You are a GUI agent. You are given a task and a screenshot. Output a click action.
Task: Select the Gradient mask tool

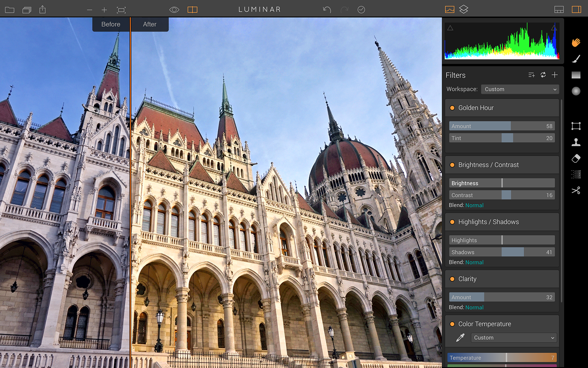[x=576, y=75]
